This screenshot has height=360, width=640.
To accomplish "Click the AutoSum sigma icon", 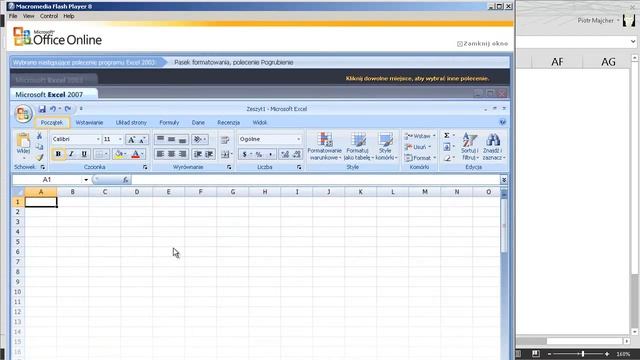I will click(447, 136).
